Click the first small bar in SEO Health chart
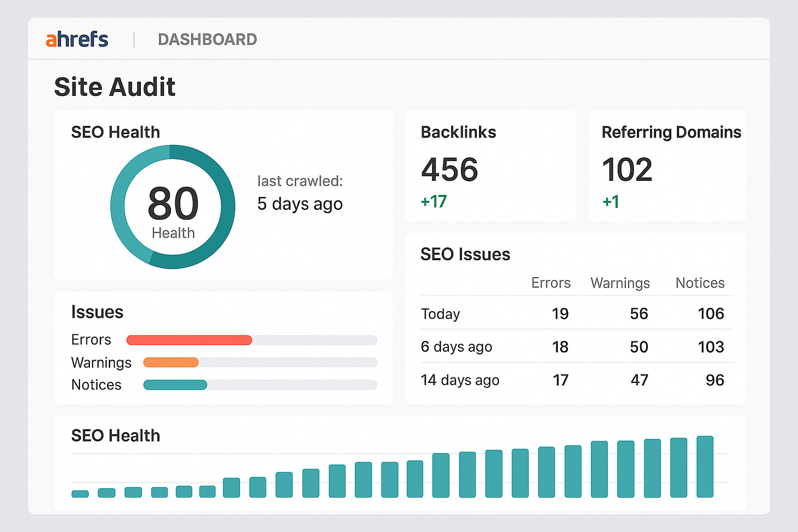798x532 pixels. (x=80, y=493)
